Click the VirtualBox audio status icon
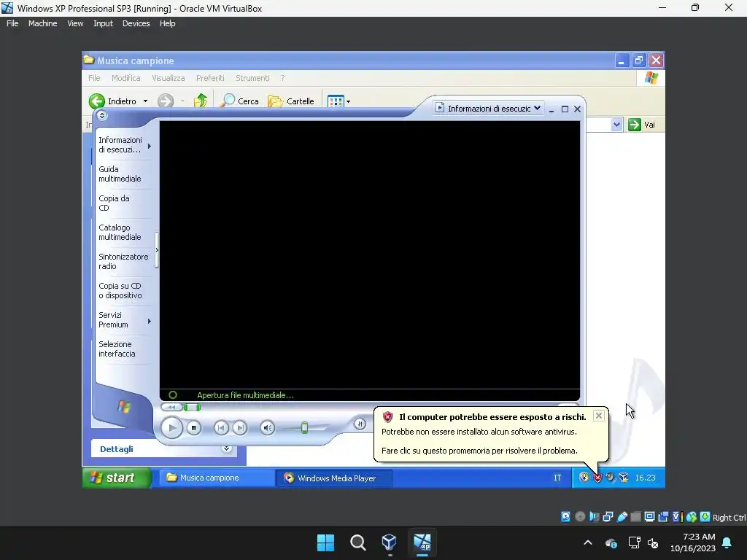This screenshot has height=560, width=747. click(x=594, y=517)
